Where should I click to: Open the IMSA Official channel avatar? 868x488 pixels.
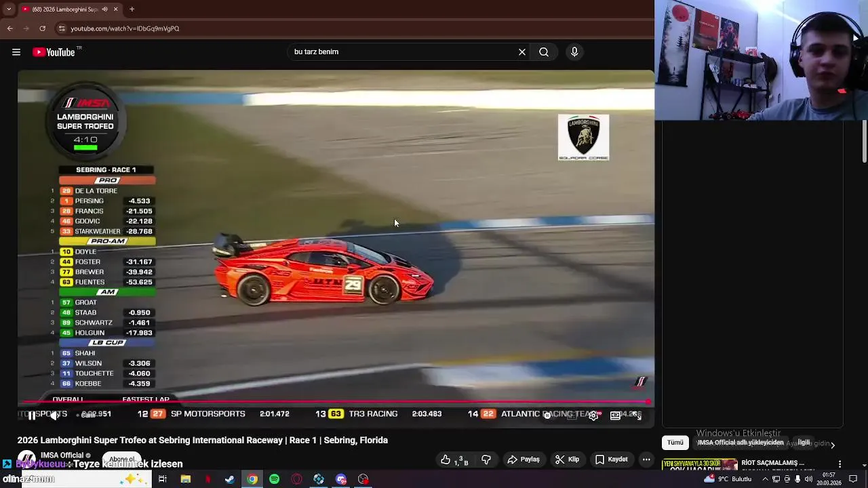(x=26, y=458)
